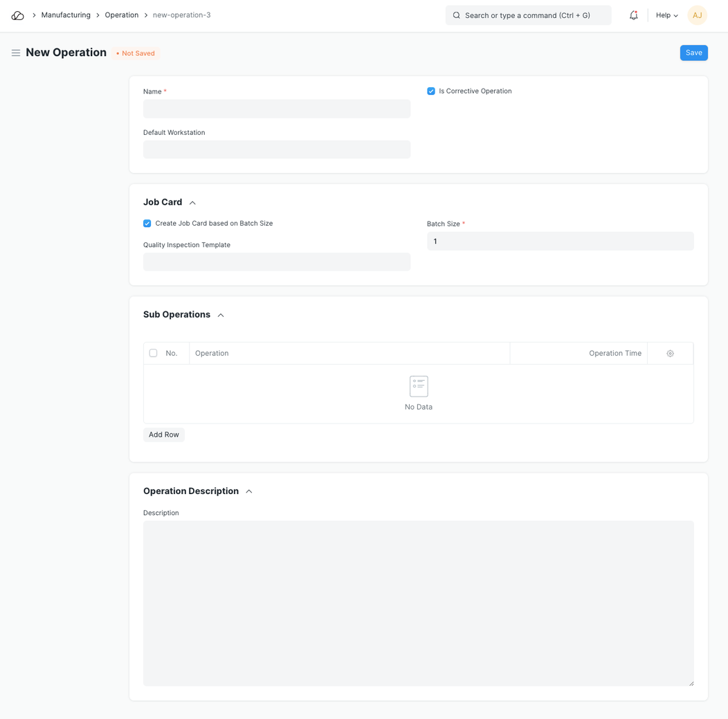
Task: Uncheck Create Job Card based on Batch Size
Action: click(147, 224)
